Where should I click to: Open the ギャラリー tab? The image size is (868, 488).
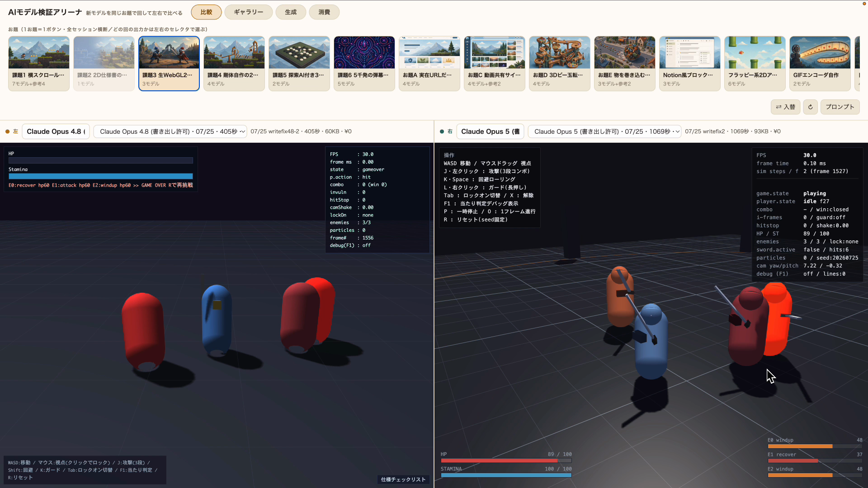tap(248, 12)
